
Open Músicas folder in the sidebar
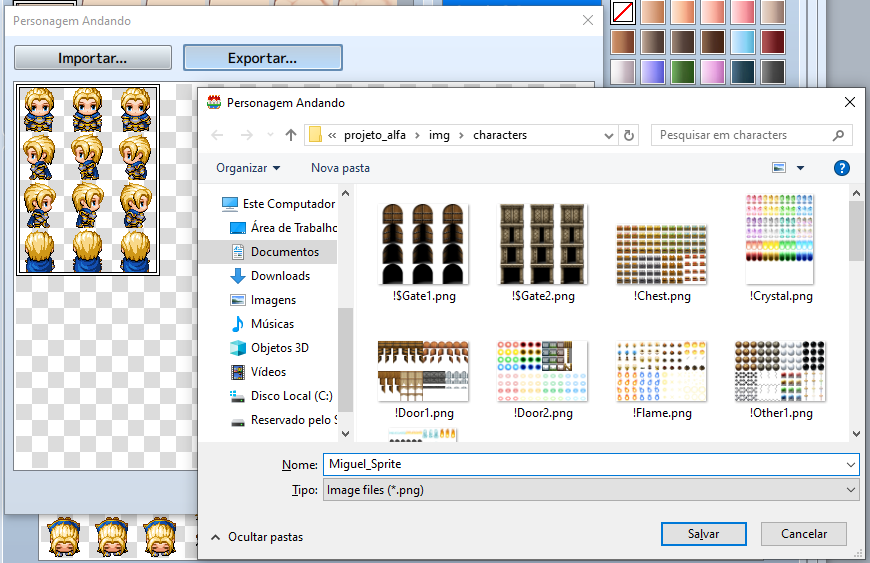tap(262, 323)
